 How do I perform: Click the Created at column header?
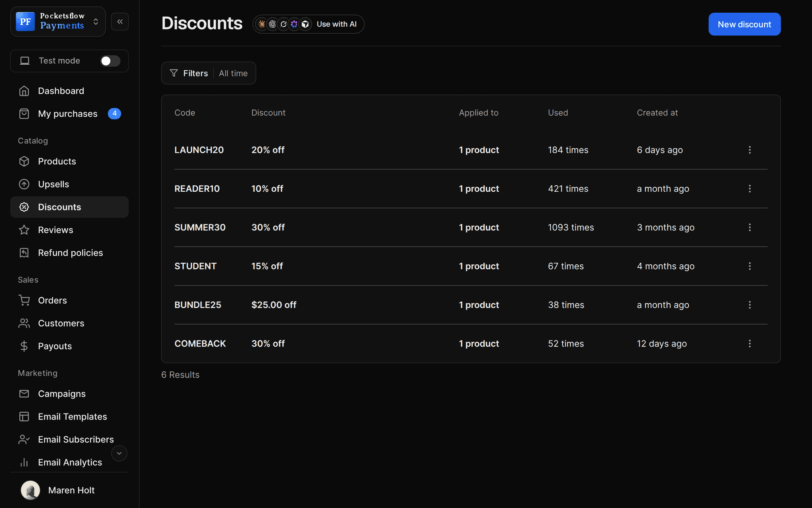point(657,113)
